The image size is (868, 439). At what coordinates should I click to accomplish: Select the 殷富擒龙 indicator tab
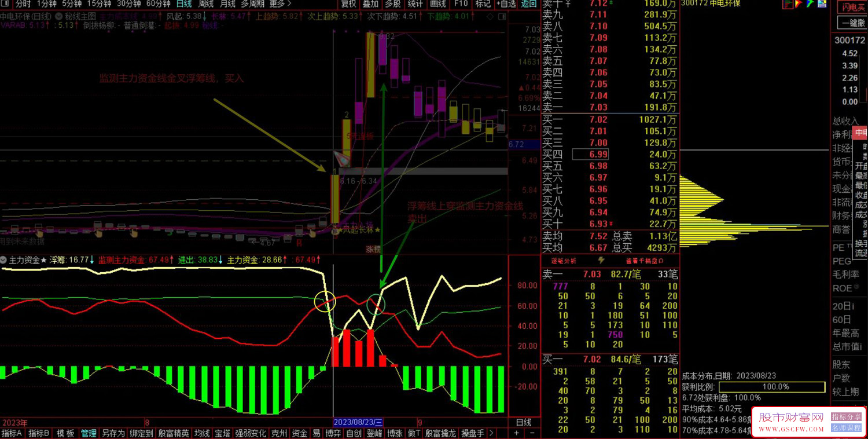(441, 433)
